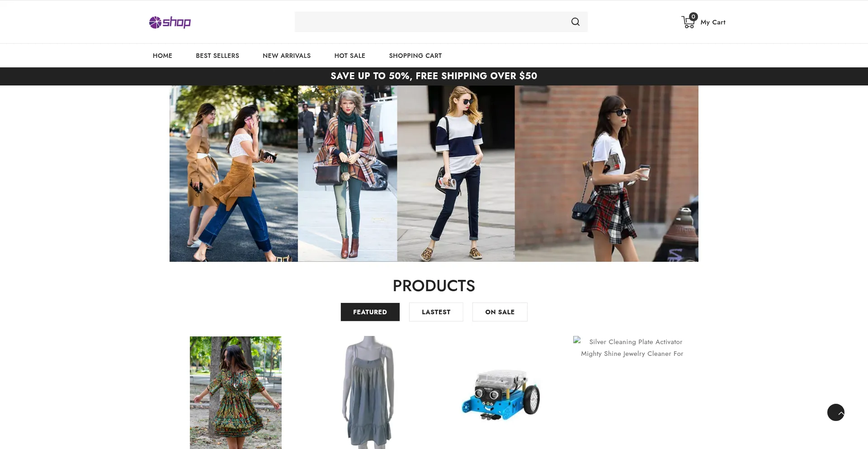This screenshot has width=868, height=449.
Task: Open the SHOPPING CART menu item
Action: [415, 56]
